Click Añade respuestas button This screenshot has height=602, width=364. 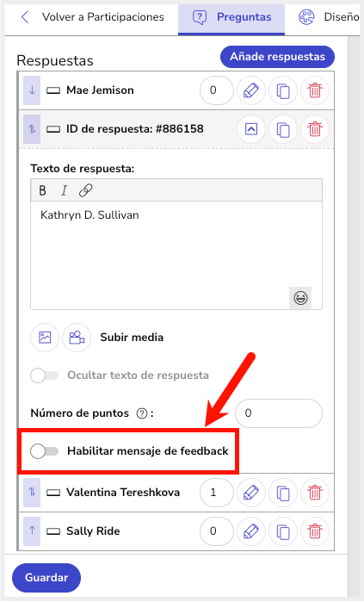pyautogui.click(x=277, y=57)
